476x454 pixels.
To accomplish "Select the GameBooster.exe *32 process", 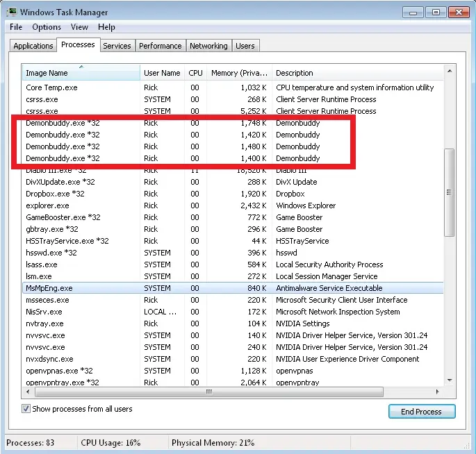I will point(233,217).
